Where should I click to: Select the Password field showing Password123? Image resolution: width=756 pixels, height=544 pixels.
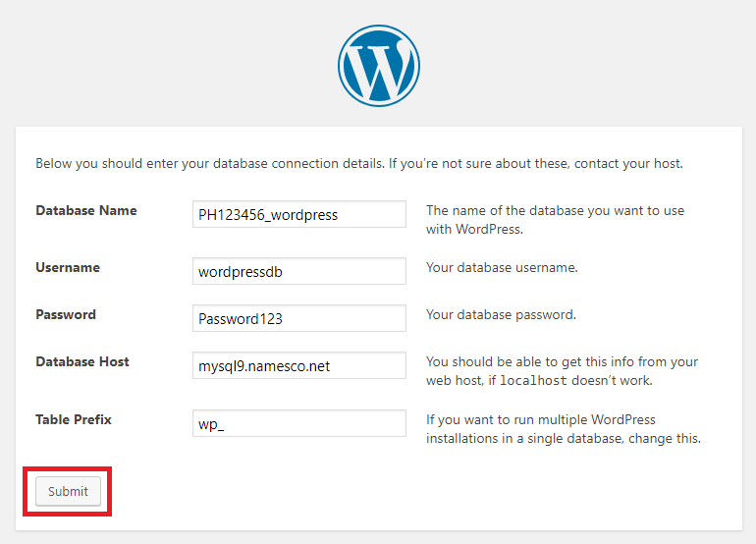click(298, 318)
